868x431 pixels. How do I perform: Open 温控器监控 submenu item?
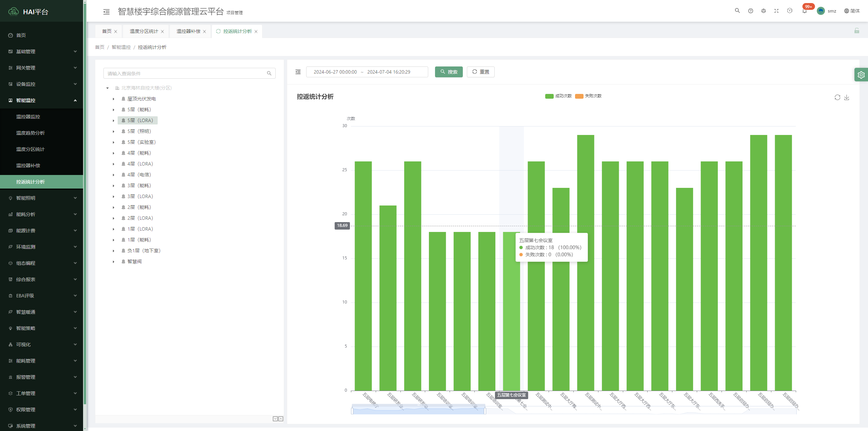41,117
